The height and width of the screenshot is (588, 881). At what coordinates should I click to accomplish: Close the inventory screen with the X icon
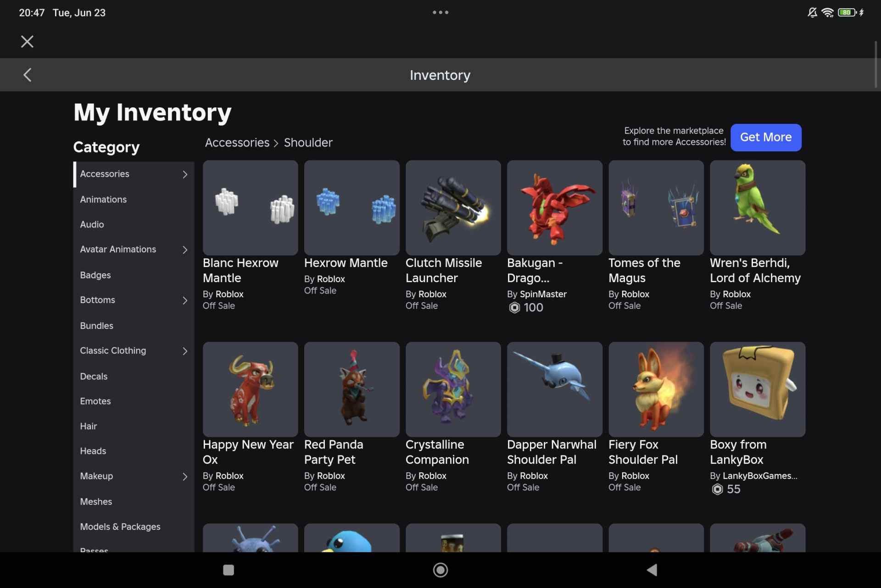(x=27, y=42)
